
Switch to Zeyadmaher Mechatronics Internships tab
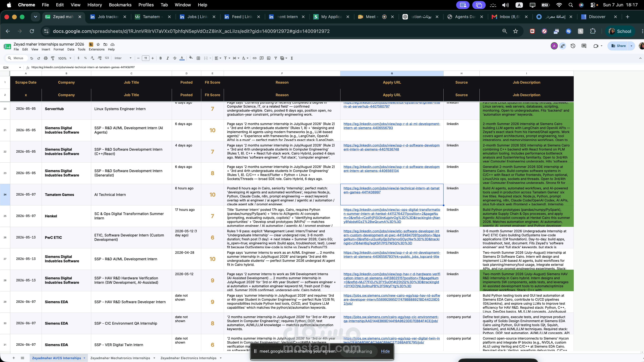120,358
